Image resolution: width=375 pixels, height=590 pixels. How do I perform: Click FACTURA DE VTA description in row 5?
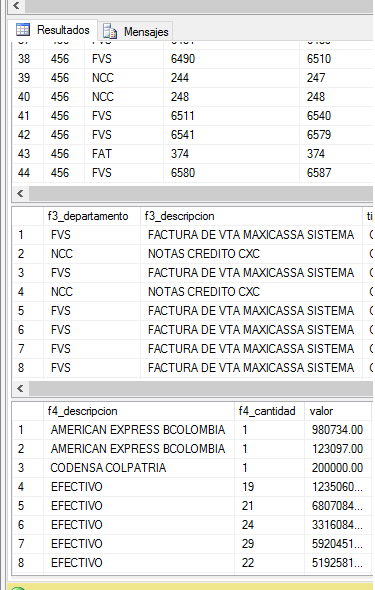[x=251, y=310]
